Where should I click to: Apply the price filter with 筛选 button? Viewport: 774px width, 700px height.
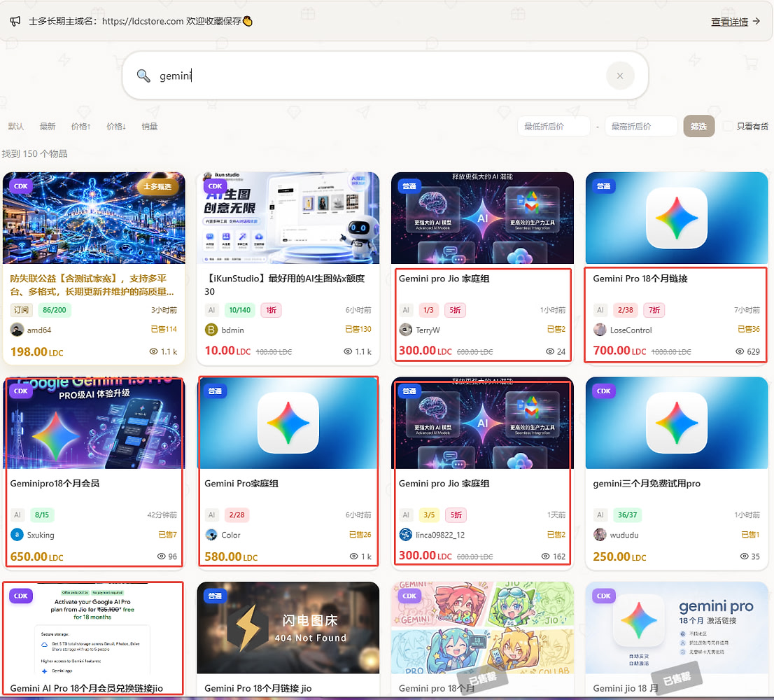pos(698,127)
